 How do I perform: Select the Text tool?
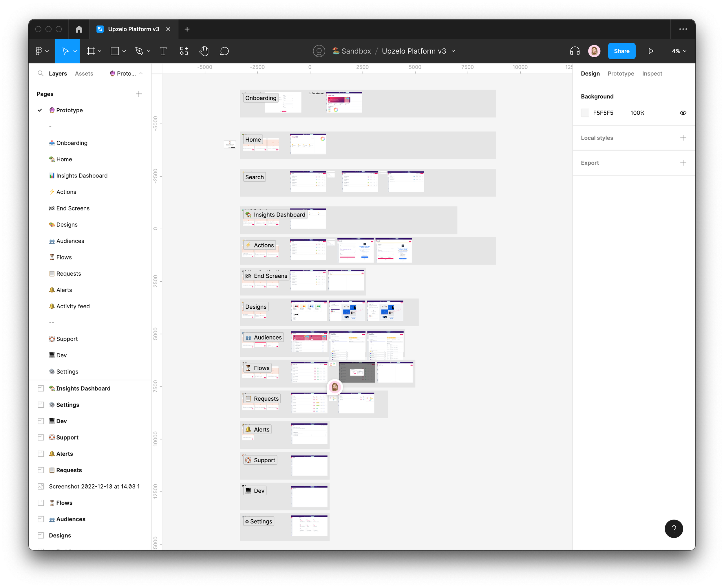point(163,51)
